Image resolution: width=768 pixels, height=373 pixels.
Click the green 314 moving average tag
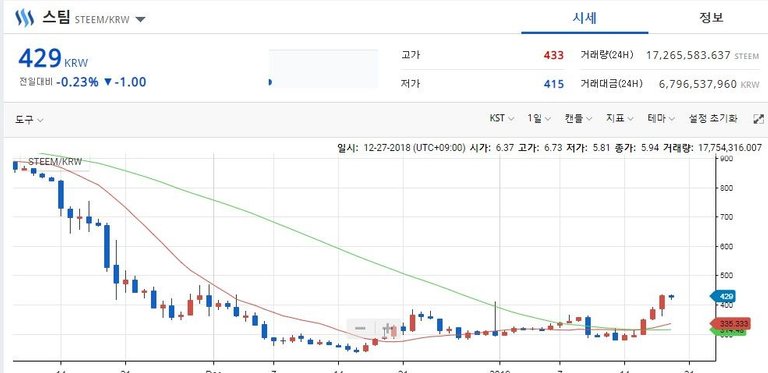[x=728, y=332]
